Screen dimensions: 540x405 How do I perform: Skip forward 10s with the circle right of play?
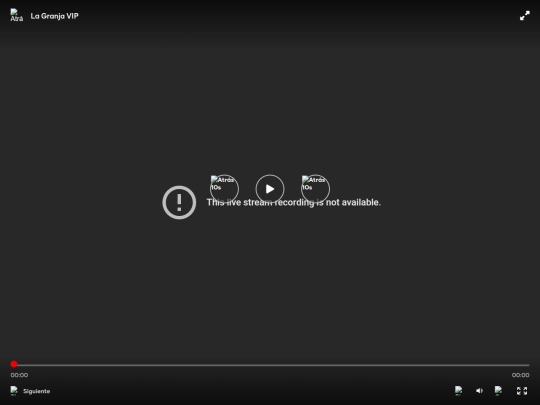(315, 189)
